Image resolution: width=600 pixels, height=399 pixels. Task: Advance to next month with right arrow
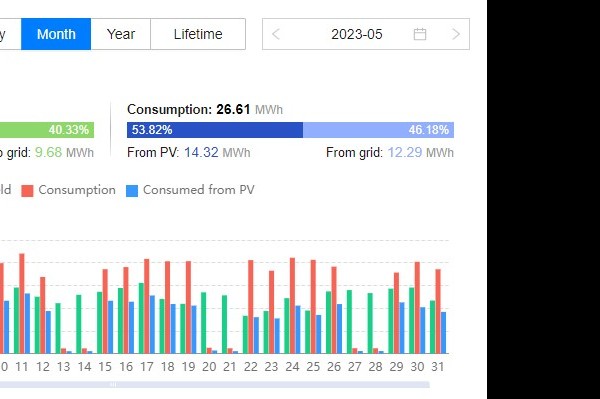coord(455,34)
